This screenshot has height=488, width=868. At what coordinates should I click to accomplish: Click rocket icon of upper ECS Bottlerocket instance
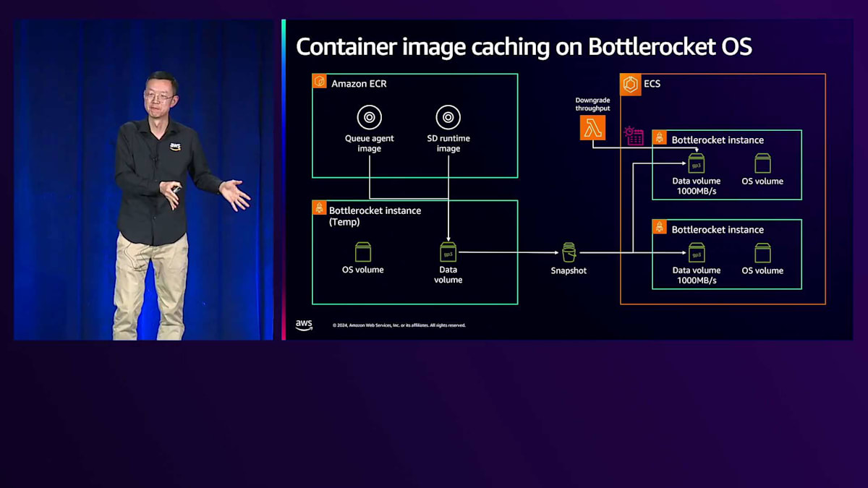pyautogui.click(x=659, y=137)
